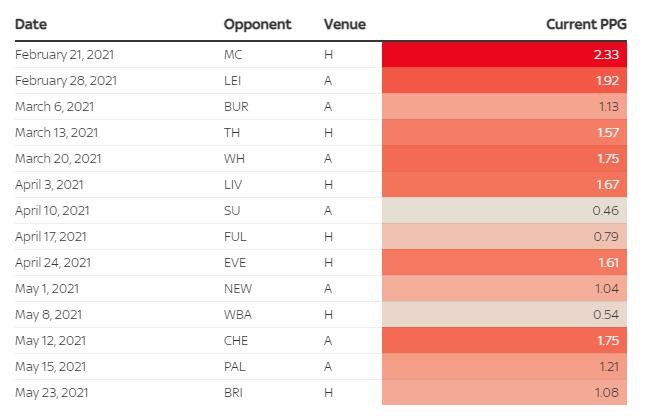Click the beige 0.46 PPG cell
Screen dimensions: 645x420
[x=504, y=210]
